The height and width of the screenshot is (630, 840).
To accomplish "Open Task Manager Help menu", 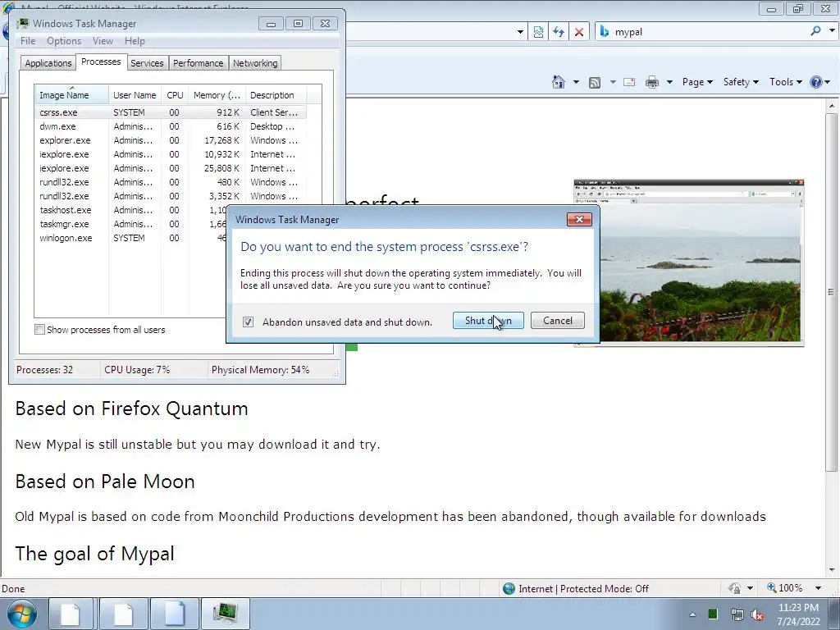I will 135,41.
